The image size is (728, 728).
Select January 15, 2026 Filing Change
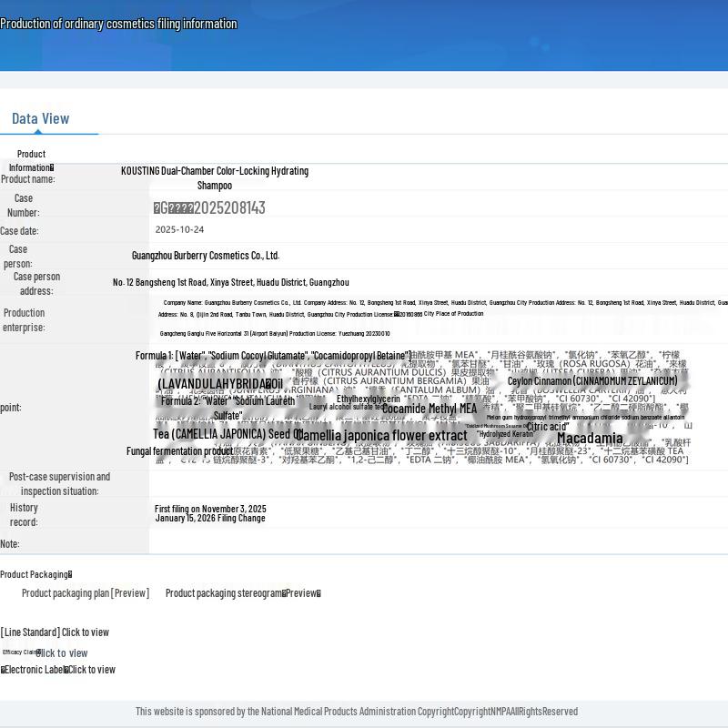coord(210,518)
